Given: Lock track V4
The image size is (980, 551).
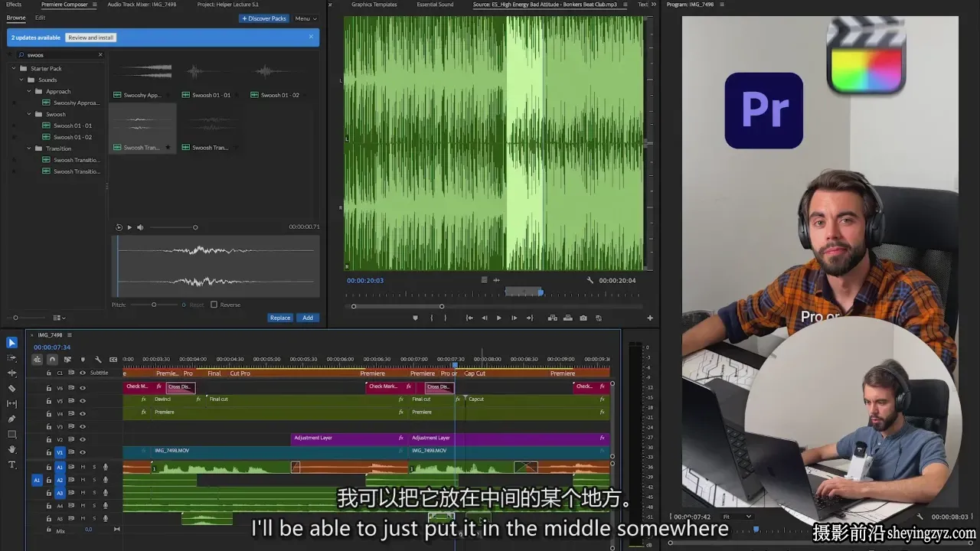Looking at the screenshot, I should pos(49,414).
